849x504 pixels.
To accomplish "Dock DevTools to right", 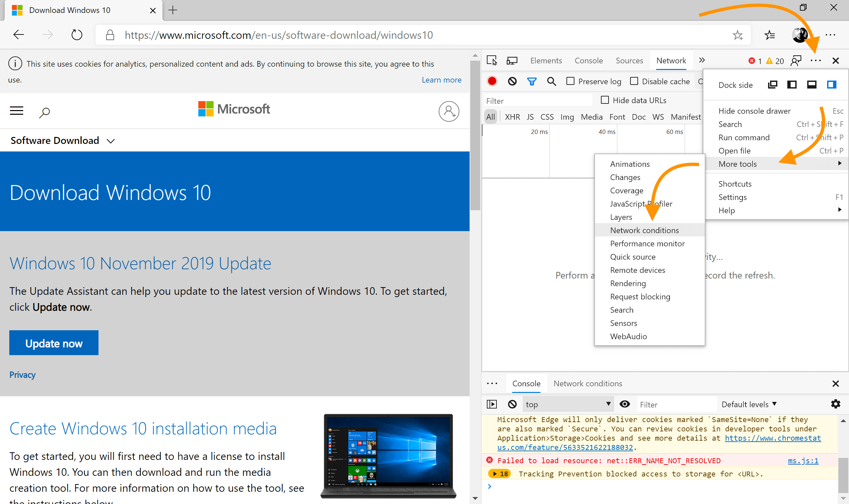I will point(831,85).
